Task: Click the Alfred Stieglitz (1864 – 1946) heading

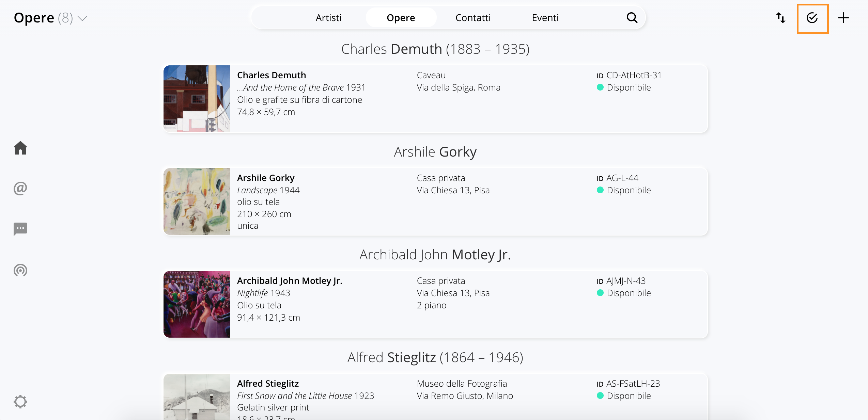Action: [x=435, y=357]
